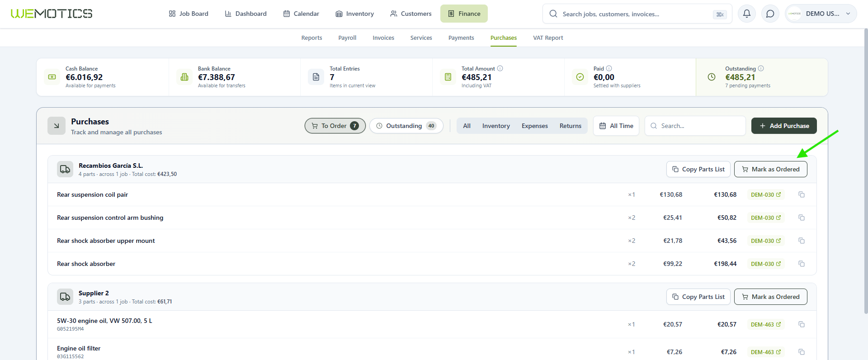This screenshot has width=868, height=360.
Task: Click the search magnifier icon in top bar
Action: [x=553, y=14]
